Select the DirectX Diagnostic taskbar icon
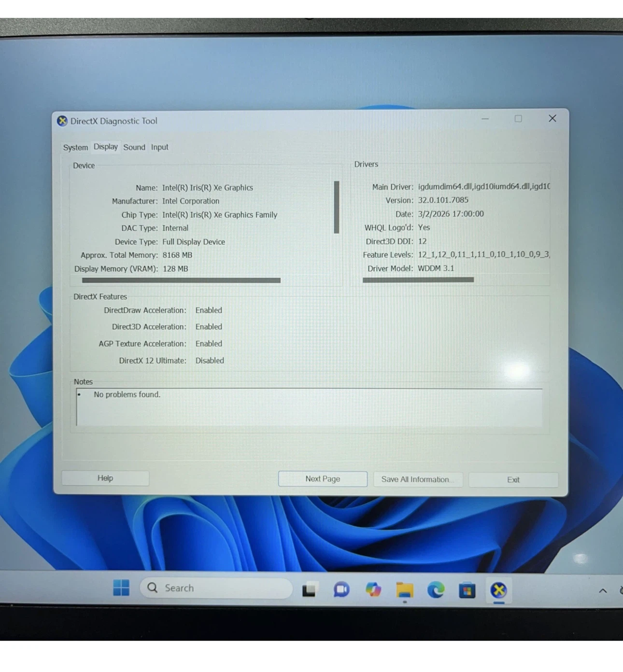623x672 pixels. (x=499, y=590)
